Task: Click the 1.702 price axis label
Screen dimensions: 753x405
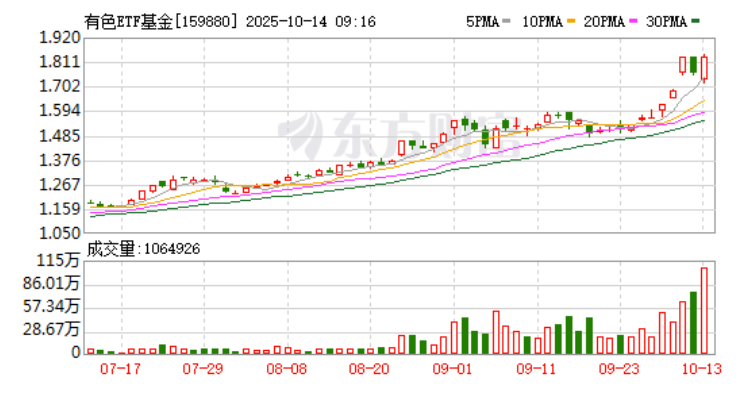Action: point(60,86)
